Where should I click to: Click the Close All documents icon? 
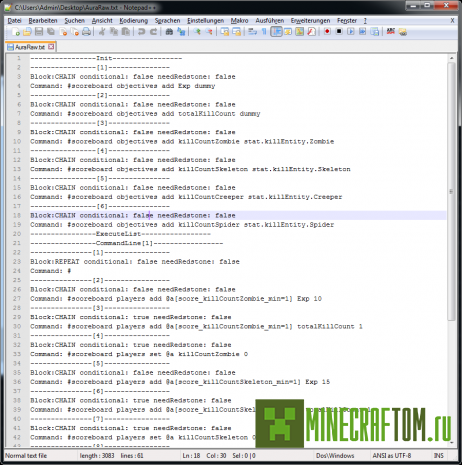pyautogui.click(x=75, y=32)
